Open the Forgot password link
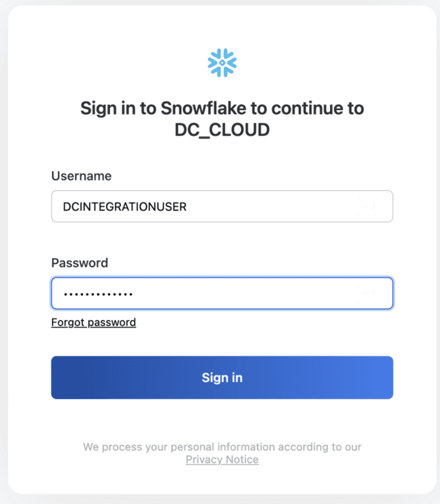Viewport: 440px width, 504px height. coord(93,322)
